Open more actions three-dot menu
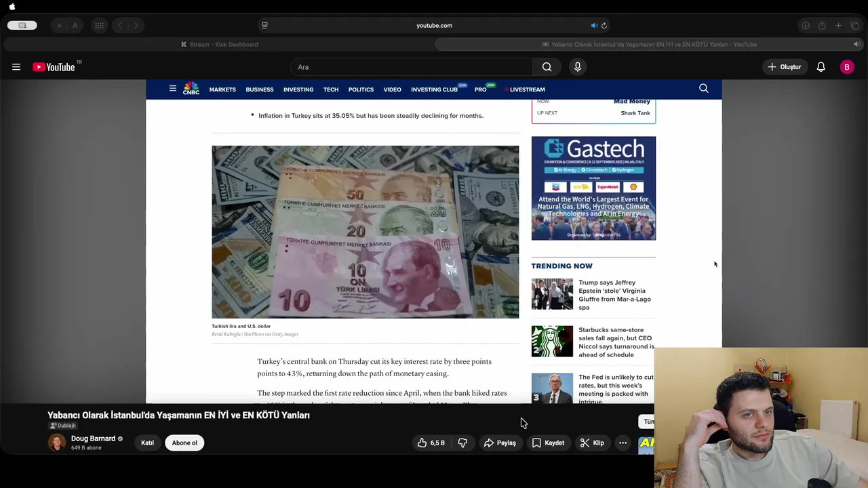Viewport: 868px width, 488px height. click(623, 443)
